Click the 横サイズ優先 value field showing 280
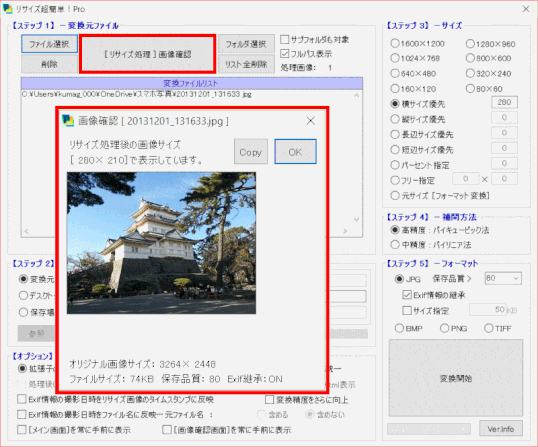 point(504,102)
